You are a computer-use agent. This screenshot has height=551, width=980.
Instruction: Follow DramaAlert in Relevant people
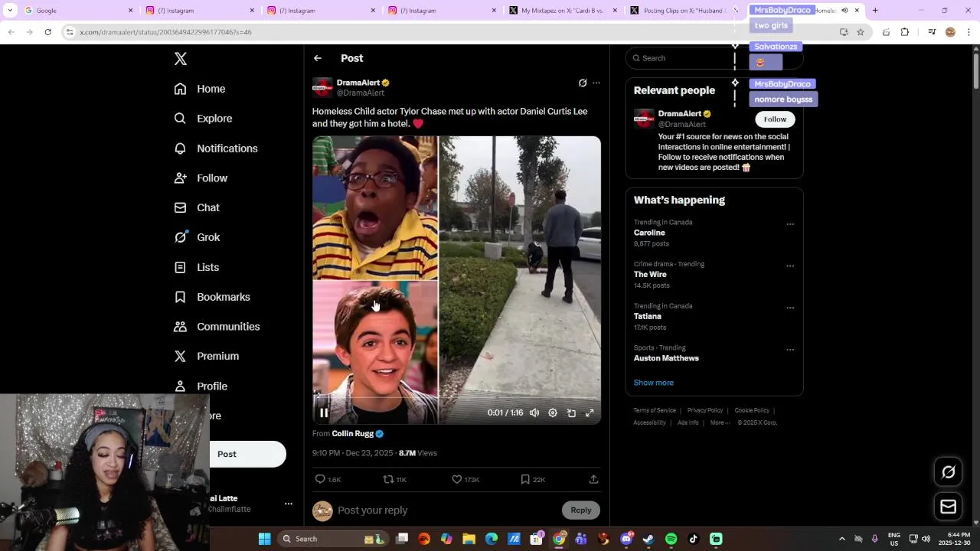tap(775, 119)
